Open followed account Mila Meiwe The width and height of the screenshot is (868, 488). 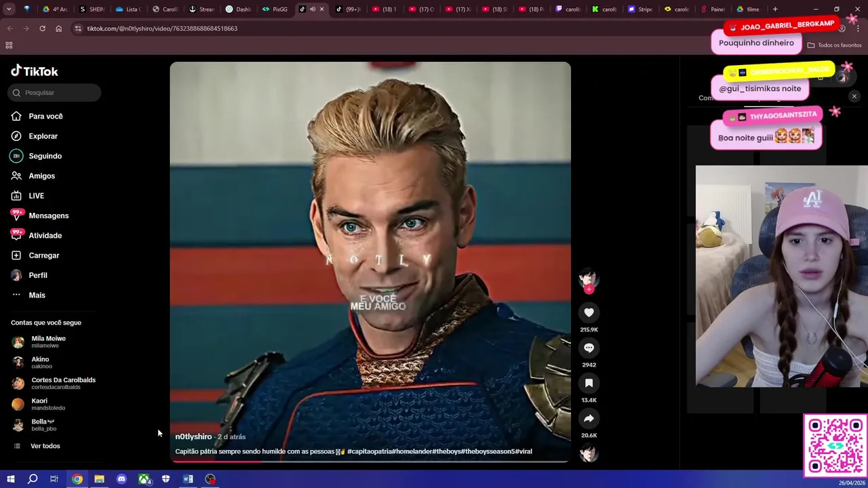[39, 342]
